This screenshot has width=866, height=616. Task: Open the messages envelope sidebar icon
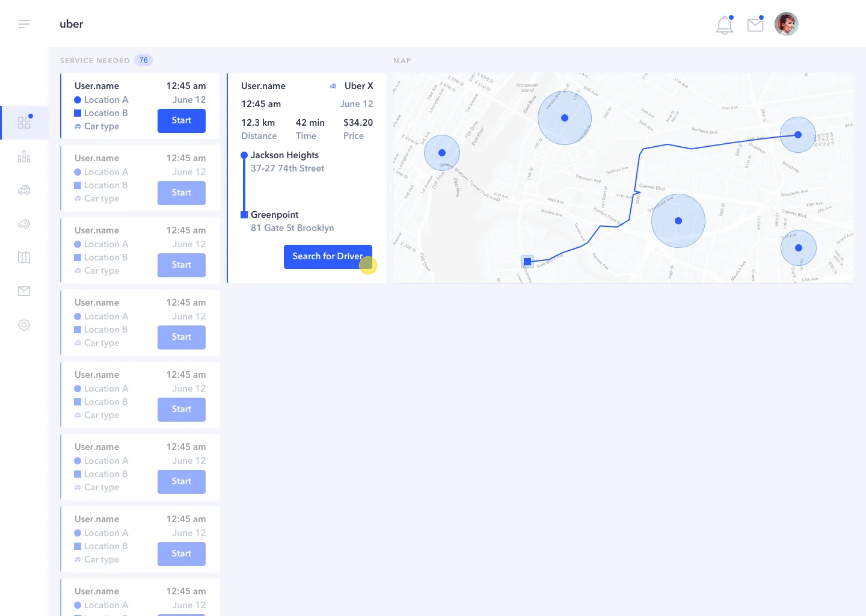point(24,291)
